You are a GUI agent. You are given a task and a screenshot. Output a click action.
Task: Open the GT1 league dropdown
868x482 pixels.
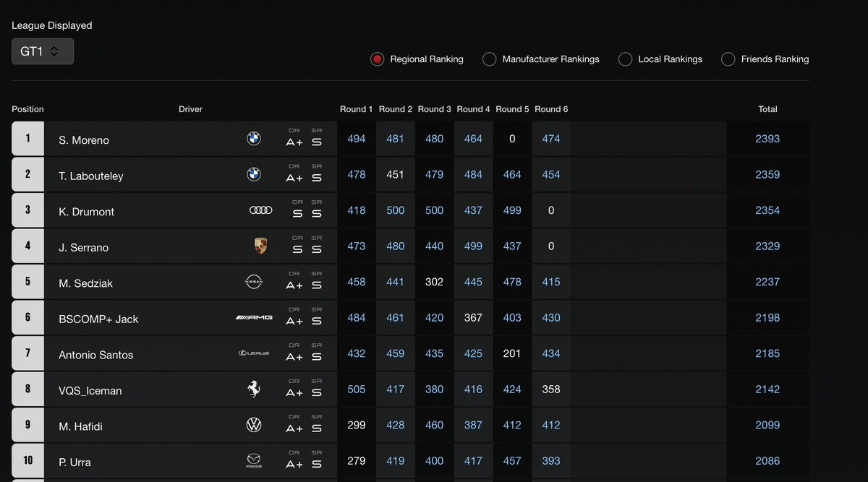[43, 51]
